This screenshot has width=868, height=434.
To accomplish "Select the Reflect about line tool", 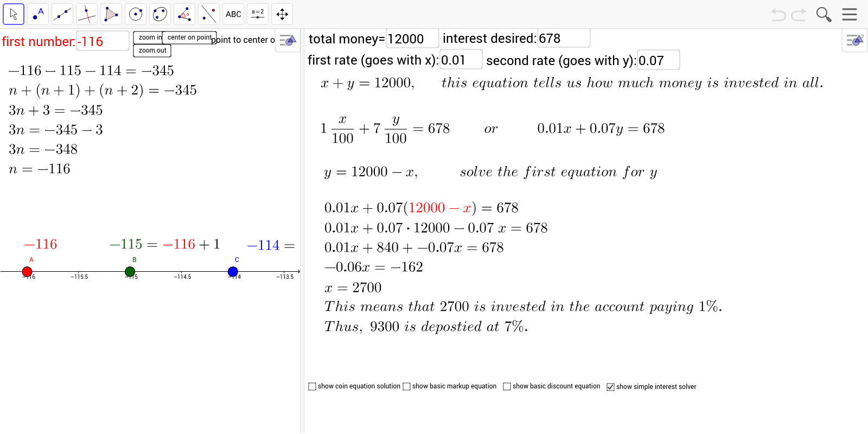I will [209, 14].
